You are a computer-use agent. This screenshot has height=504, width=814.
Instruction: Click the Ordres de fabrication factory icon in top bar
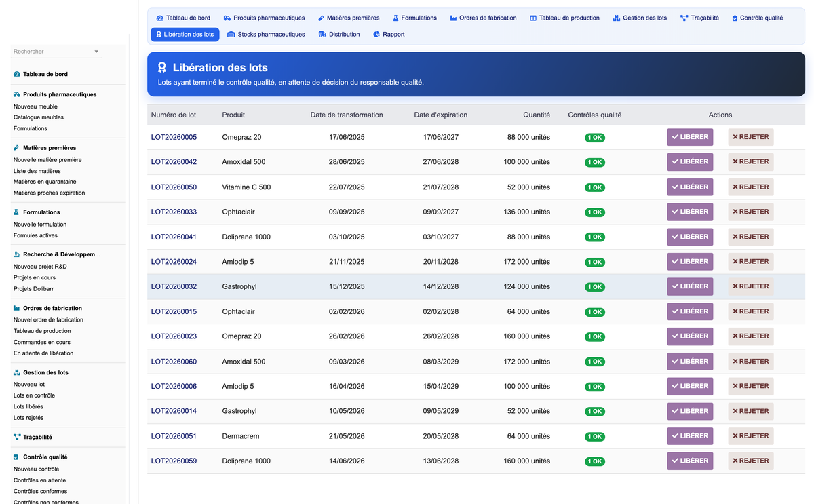point(453,18)
